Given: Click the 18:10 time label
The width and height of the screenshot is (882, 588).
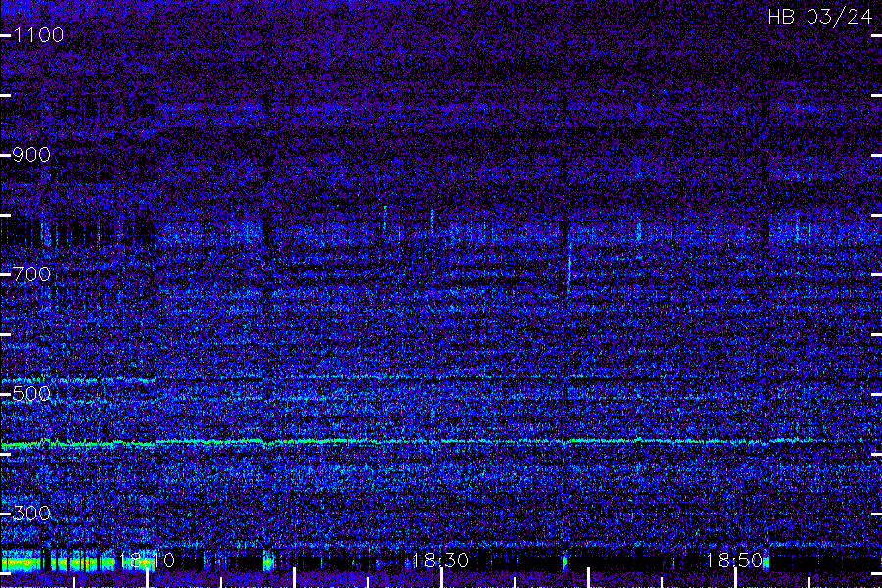Looking at the screenshot, I should click(147, 561).
